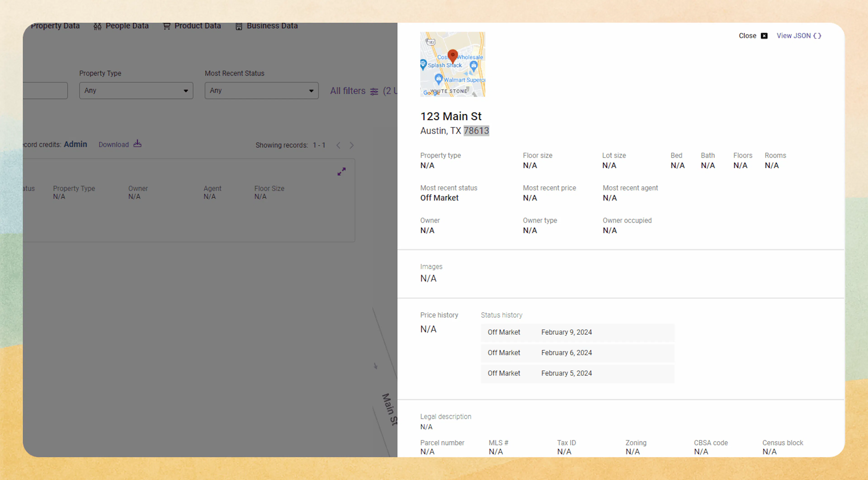Click the Business Data building icon
Screen dimensions: 868x480
tap(238, 26)
